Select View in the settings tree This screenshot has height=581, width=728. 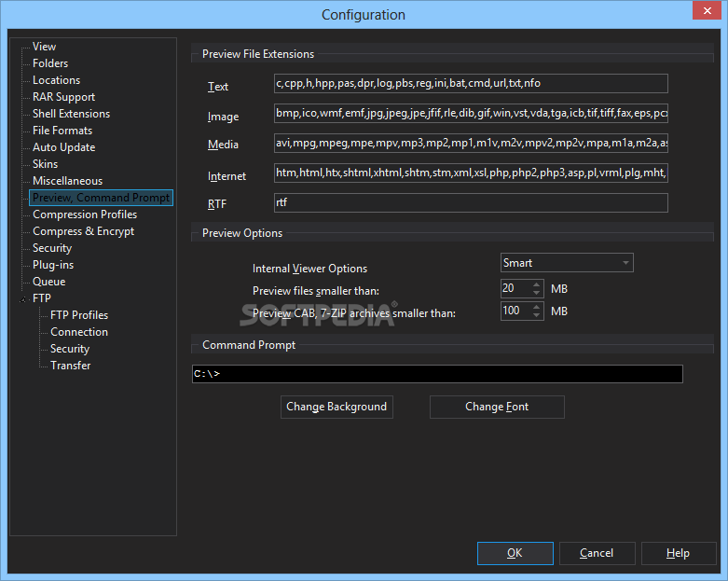click(x=44, y=47)
